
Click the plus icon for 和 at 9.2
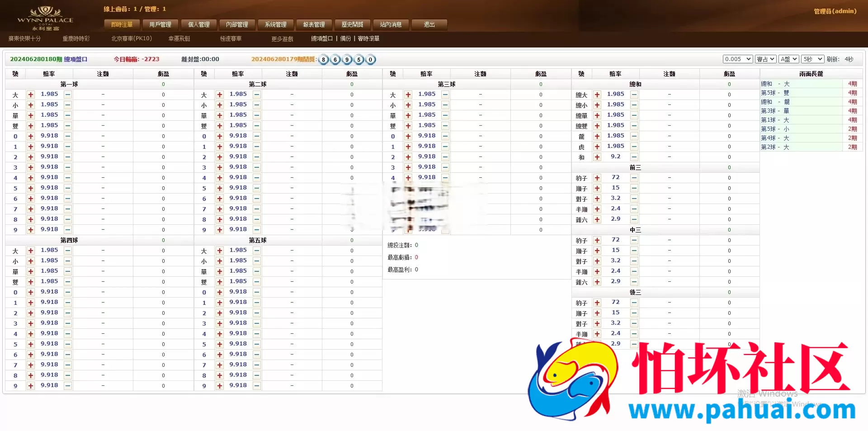597,157
